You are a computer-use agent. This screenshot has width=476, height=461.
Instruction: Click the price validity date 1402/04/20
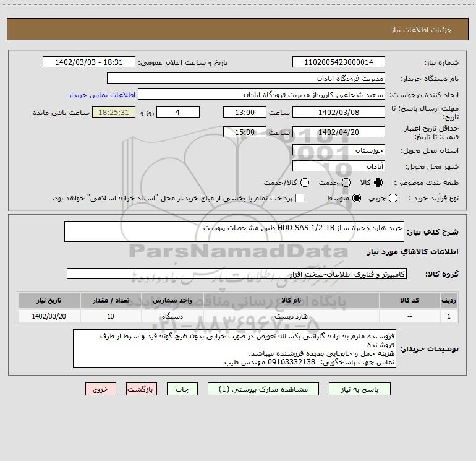[x=339, y=132]
